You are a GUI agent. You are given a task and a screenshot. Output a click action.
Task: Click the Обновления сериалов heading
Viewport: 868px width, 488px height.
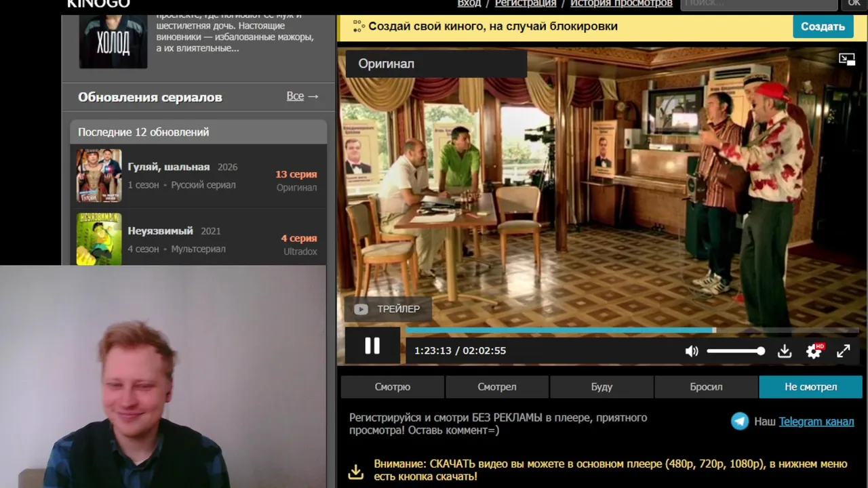tap(150, 97)
